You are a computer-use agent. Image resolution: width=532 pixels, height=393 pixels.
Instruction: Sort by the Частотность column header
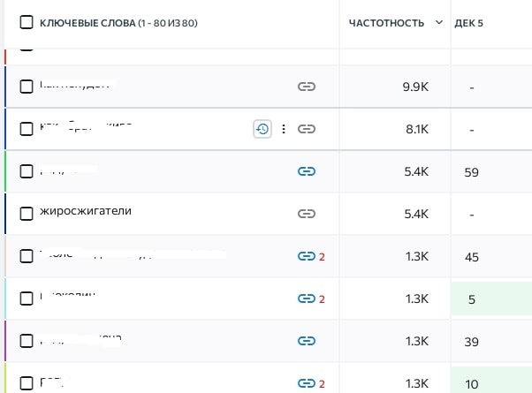click(386, 23)
